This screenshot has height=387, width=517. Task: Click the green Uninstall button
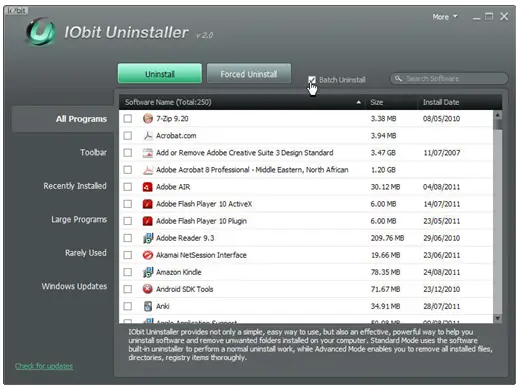click(160, 73)
